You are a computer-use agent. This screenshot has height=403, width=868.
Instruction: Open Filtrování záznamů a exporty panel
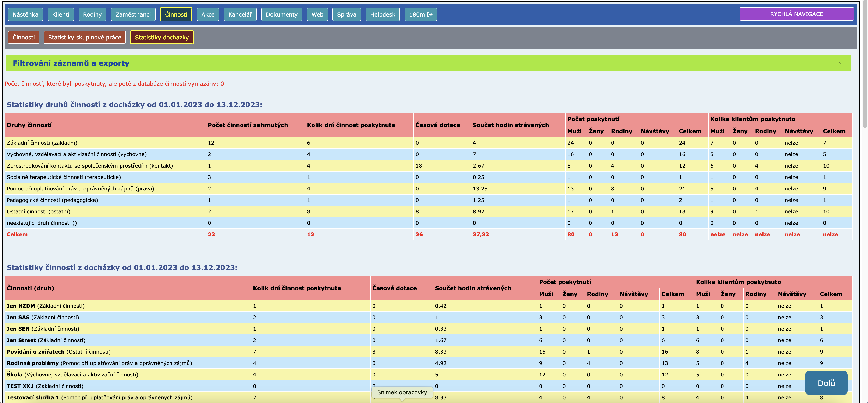(71, 63)
